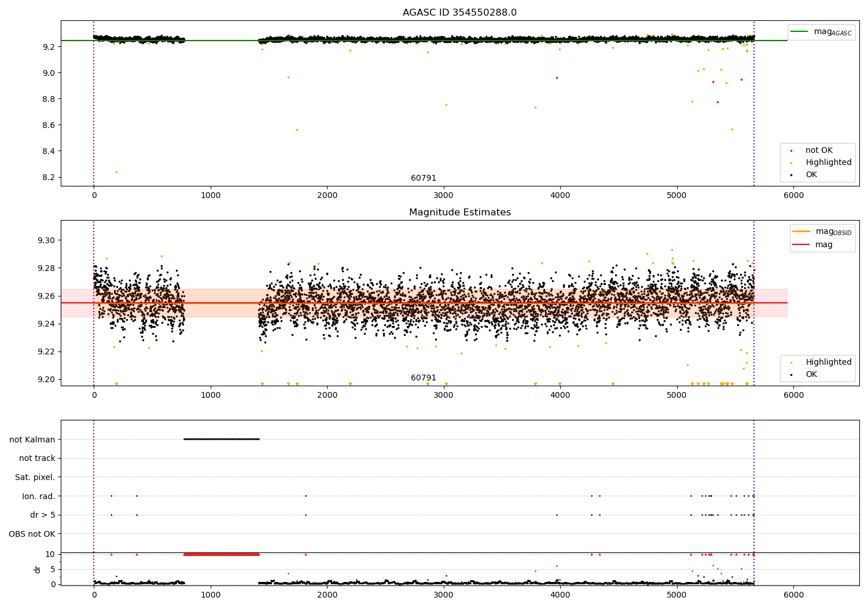Select the mag OBSID legend entry
Image resolution: width=868 pixels, height=608 pixels.
pos(822,232)
